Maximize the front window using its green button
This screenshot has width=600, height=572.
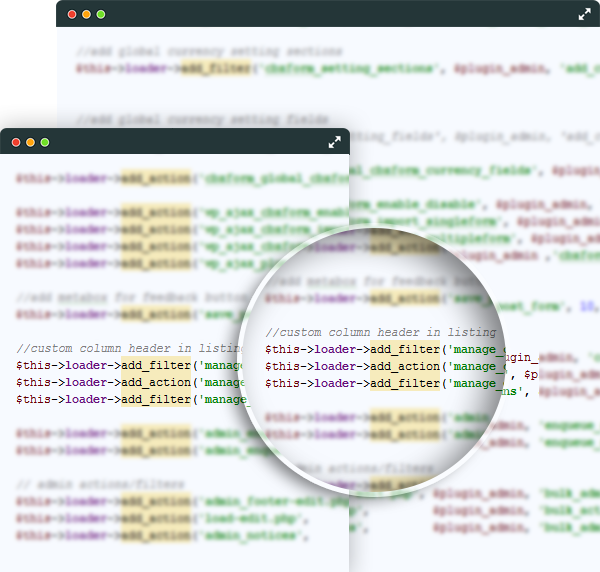coord(45,142)
